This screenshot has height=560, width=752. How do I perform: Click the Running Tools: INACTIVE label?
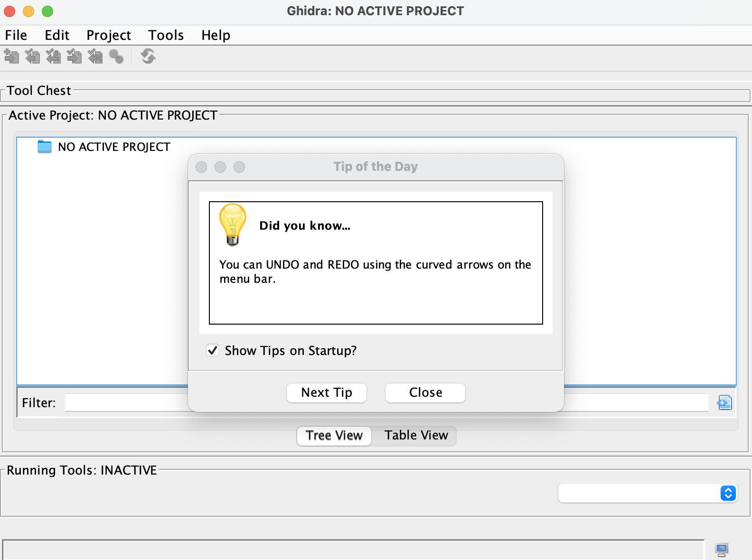82,470
